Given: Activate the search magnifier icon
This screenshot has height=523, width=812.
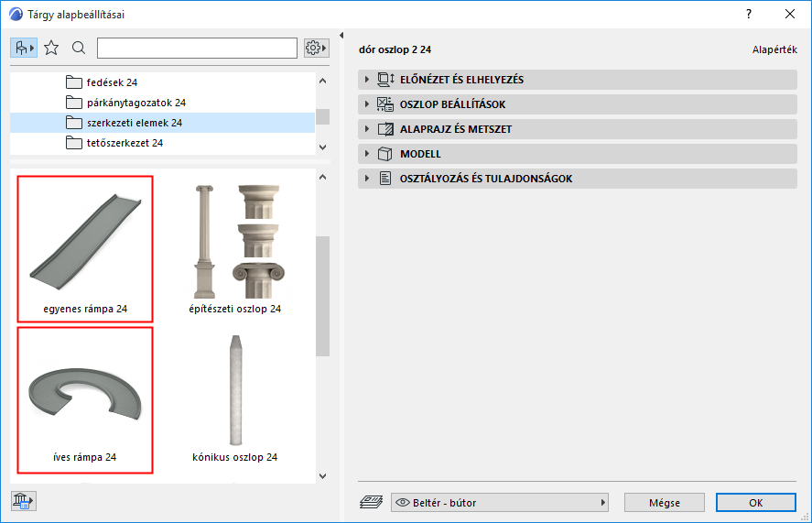Looking at the screenshot, I should (79, 49).
